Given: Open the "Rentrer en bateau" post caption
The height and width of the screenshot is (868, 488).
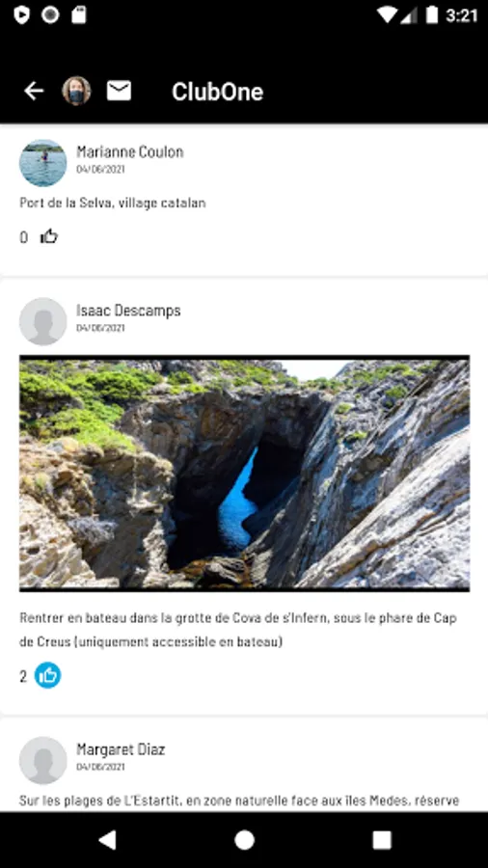Looking at the screenshot, I should pos(238,630).
